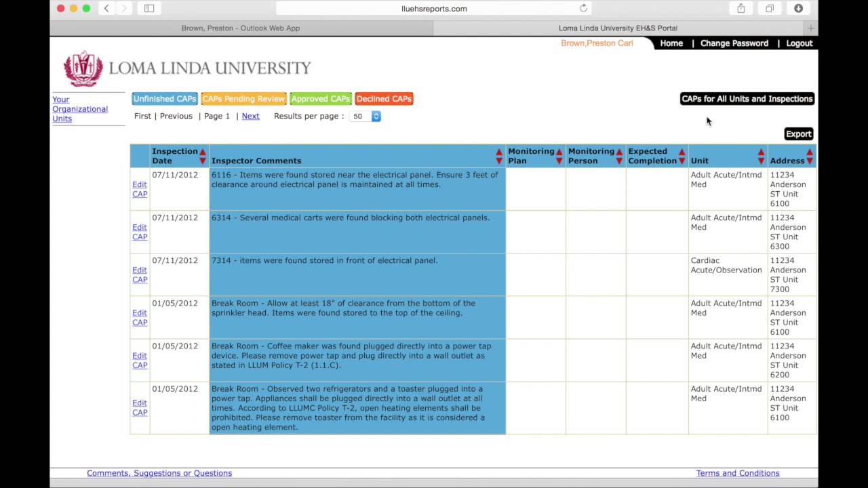Sort Inspector Comments descending with the down arrow

[x=499, y=161]
